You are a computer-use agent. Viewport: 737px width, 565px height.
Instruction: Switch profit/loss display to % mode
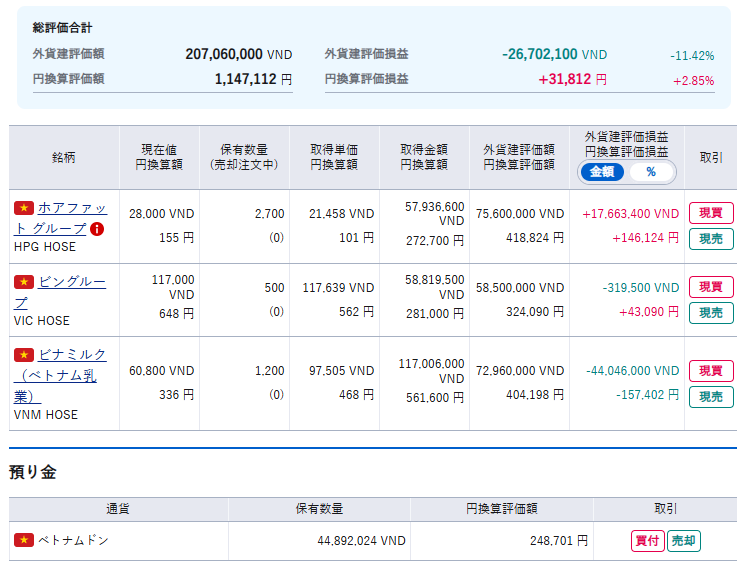click(651, 172)
